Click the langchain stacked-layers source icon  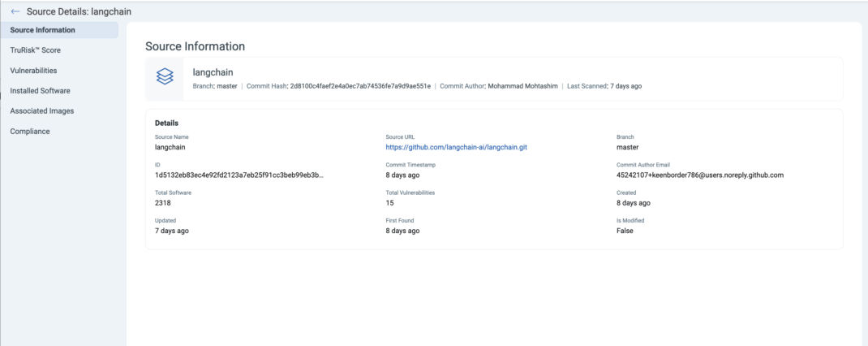tap(165, 76)
